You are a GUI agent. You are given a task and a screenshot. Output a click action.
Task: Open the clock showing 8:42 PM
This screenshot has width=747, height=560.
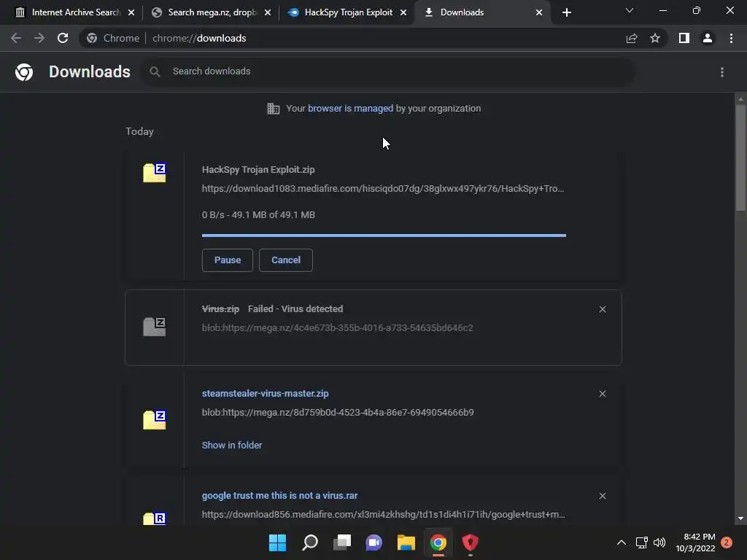click(x=695, y=542)
